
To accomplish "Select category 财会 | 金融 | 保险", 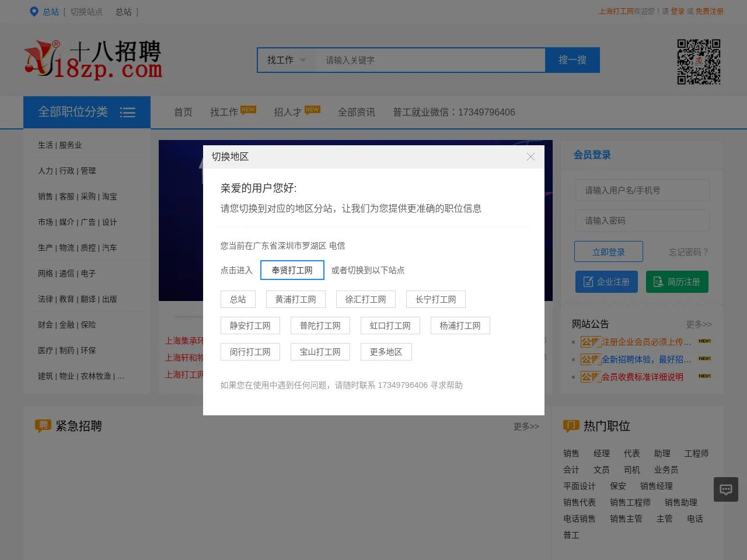I will pos(67,324).
